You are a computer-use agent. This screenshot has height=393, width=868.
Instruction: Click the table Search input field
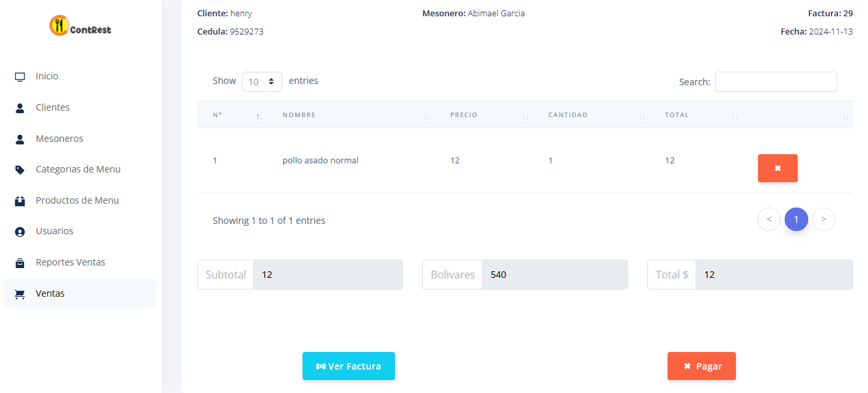point(776,82)
